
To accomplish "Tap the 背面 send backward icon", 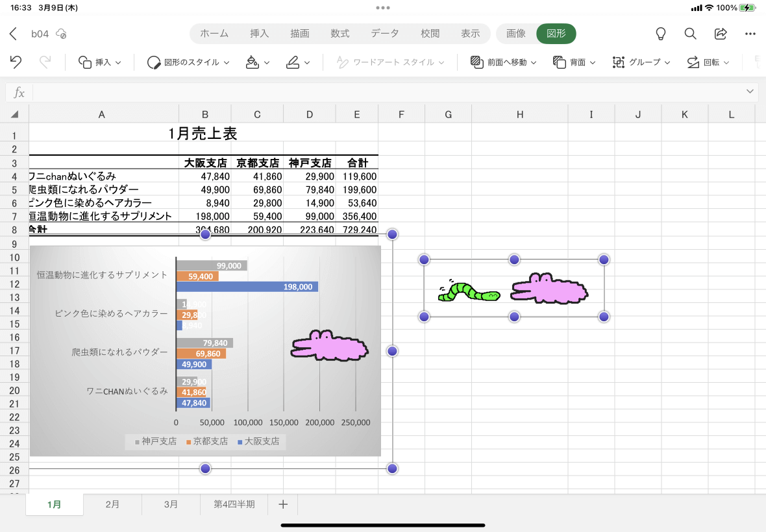I will pos(559,62).
